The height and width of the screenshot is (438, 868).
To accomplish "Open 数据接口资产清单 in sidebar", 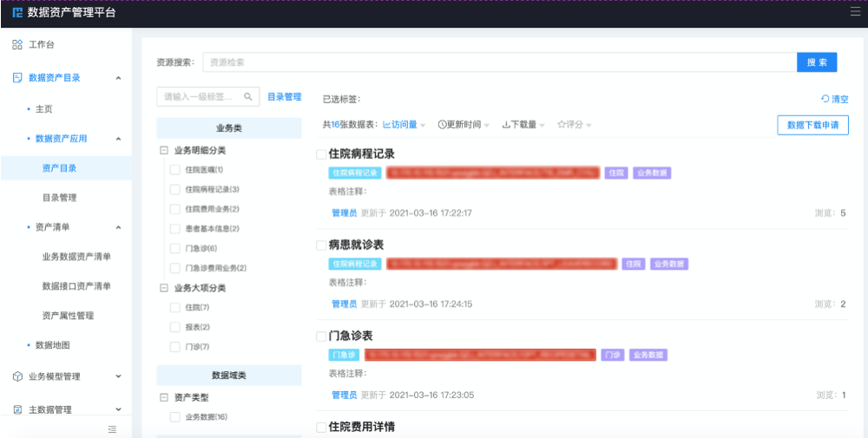I will pyautogui.click(x=76, y=286).
